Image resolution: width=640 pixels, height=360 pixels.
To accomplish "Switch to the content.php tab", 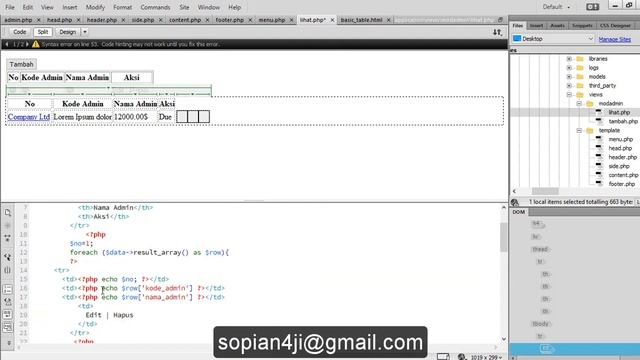I will coord(185,20).
